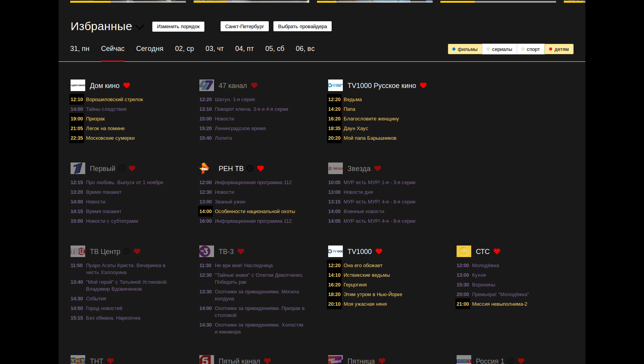644x364 pixels.
Task: Click the Пятница channel logo
Action: click(335, 360)
